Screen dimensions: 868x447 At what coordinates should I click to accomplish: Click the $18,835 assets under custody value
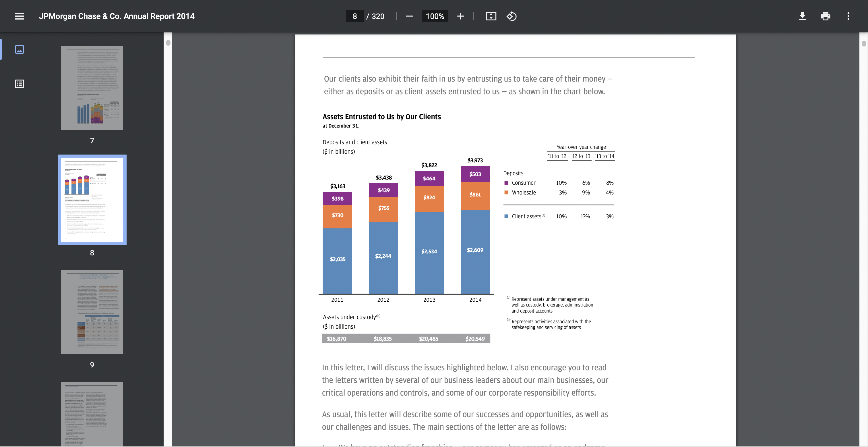tap(382, 339)
